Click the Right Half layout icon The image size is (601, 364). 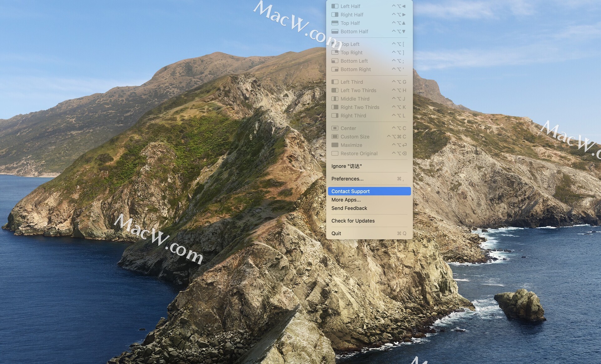(335, 15)
